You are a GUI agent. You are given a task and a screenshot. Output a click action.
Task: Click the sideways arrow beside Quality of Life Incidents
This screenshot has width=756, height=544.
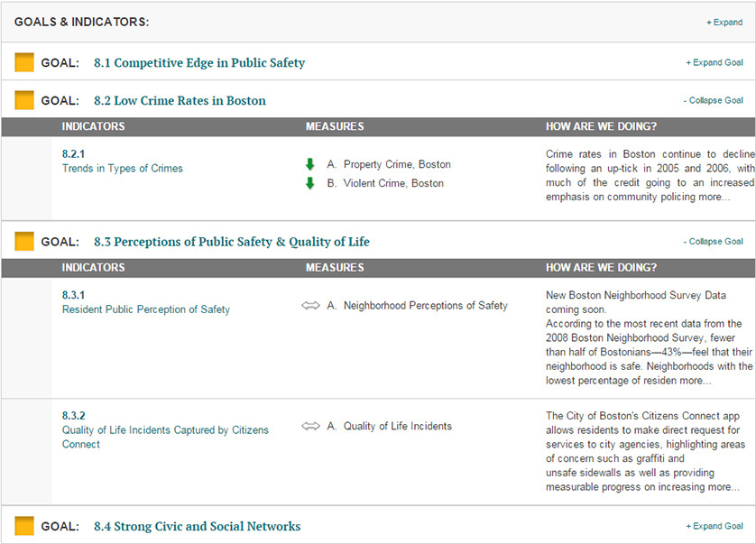click(x=310, y=426)
